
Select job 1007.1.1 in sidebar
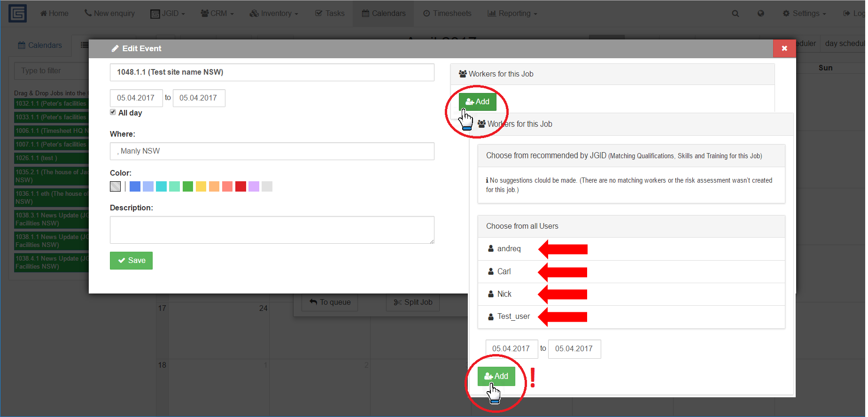coord(51,145)
